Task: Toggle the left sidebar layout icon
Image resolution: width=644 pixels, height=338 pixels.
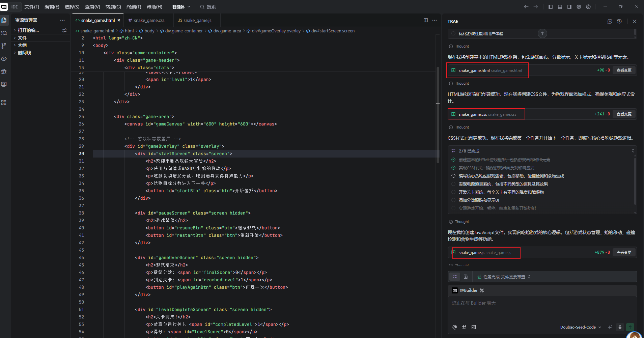Action: [551, 7]
